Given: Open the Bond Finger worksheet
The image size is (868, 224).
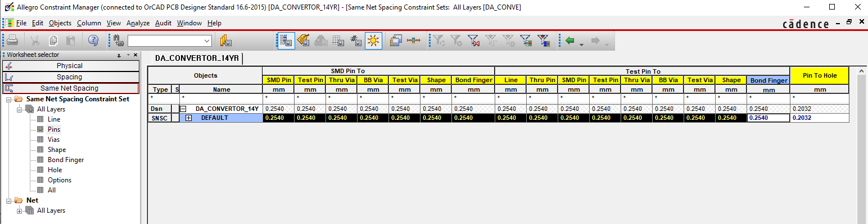Looking at the screenshot, I should (66, 160).
